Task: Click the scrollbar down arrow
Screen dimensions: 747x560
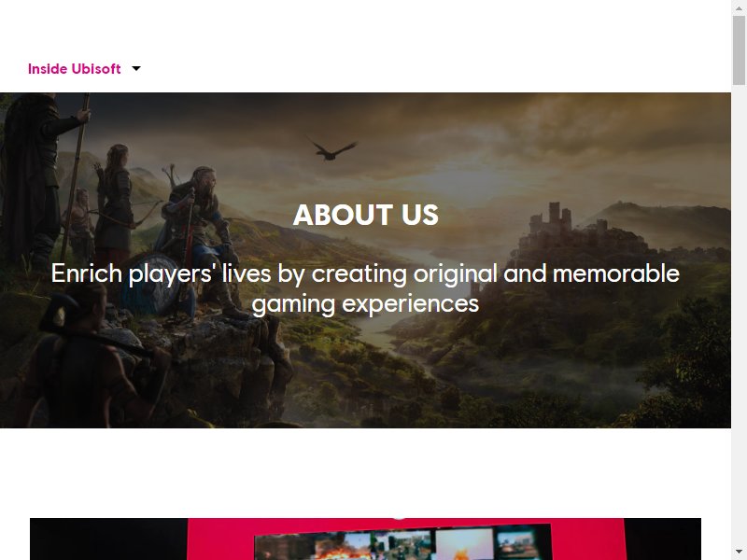Action: coord(739,552)
